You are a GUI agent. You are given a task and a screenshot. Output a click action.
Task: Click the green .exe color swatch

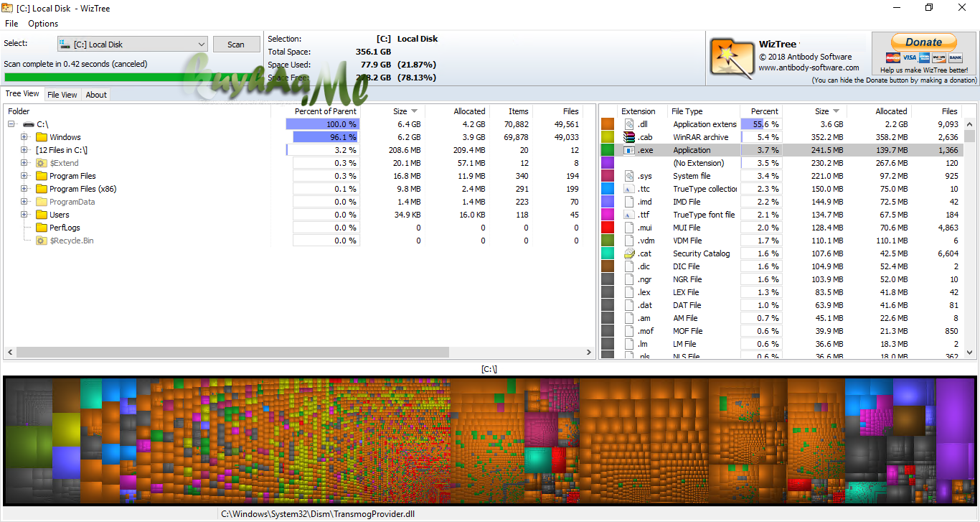click(x=608, y=150)
